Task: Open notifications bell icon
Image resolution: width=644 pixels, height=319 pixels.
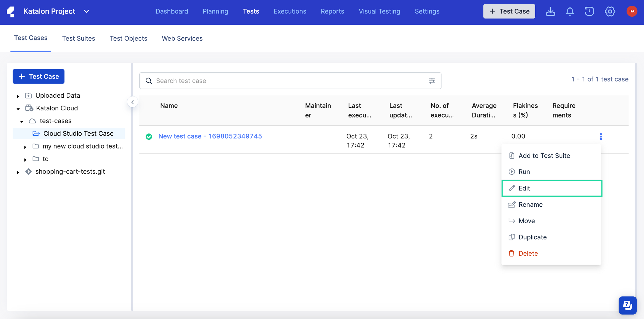Action: pyautogui.click(x=570, y=11)
